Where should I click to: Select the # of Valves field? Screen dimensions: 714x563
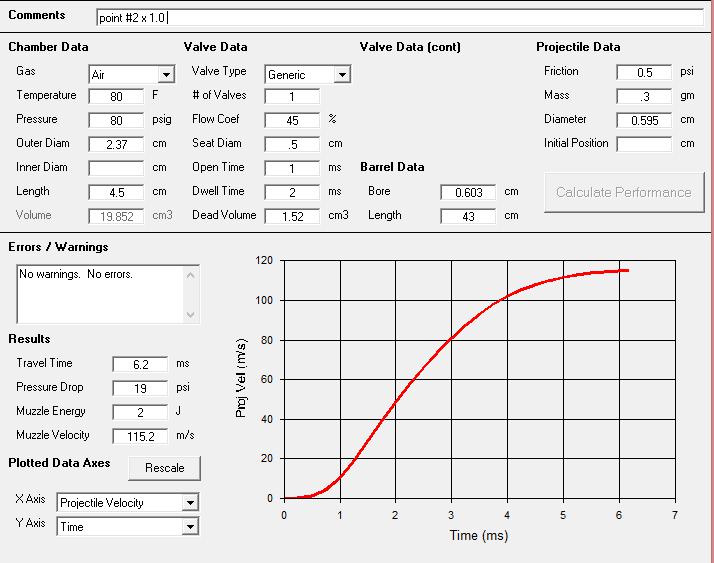pos(292,97)
